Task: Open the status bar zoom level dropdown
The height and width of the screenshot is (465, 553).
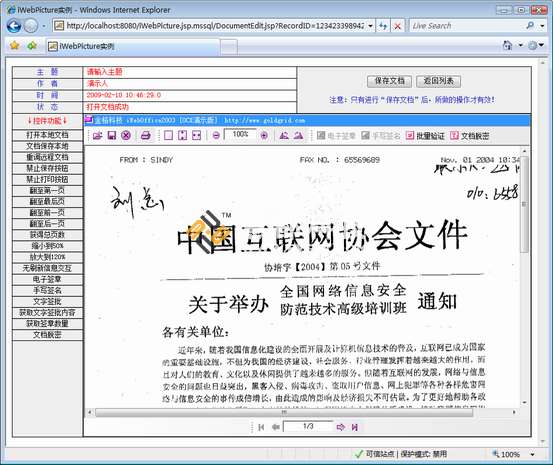Action: [533, 454]
